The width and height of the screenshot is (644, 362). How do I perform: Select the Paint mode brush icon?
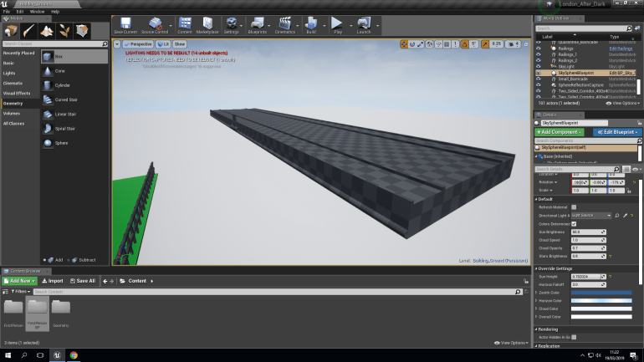point(28,31)
